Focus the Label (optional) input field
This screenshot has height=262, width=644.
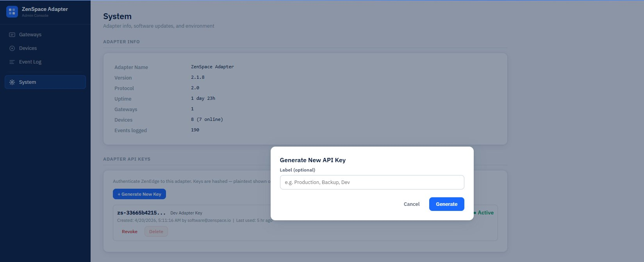click(x=372, y=182)
